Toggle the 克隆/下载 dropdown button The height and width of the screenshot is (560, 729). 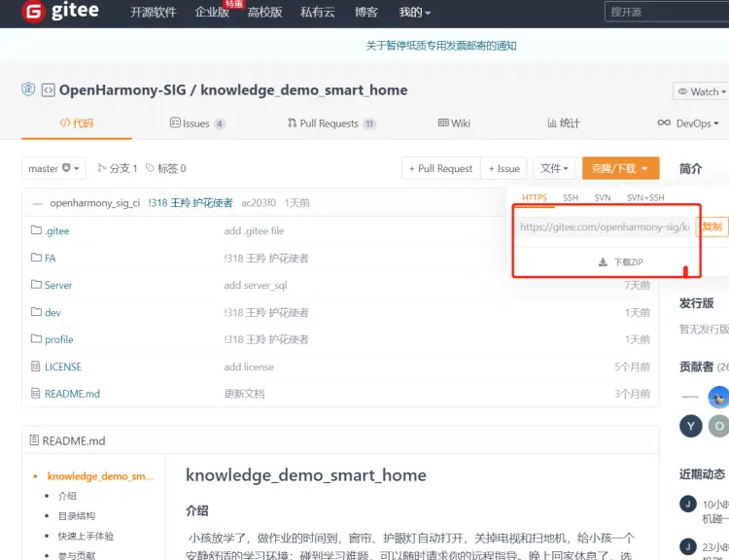(x=620, y=168)
